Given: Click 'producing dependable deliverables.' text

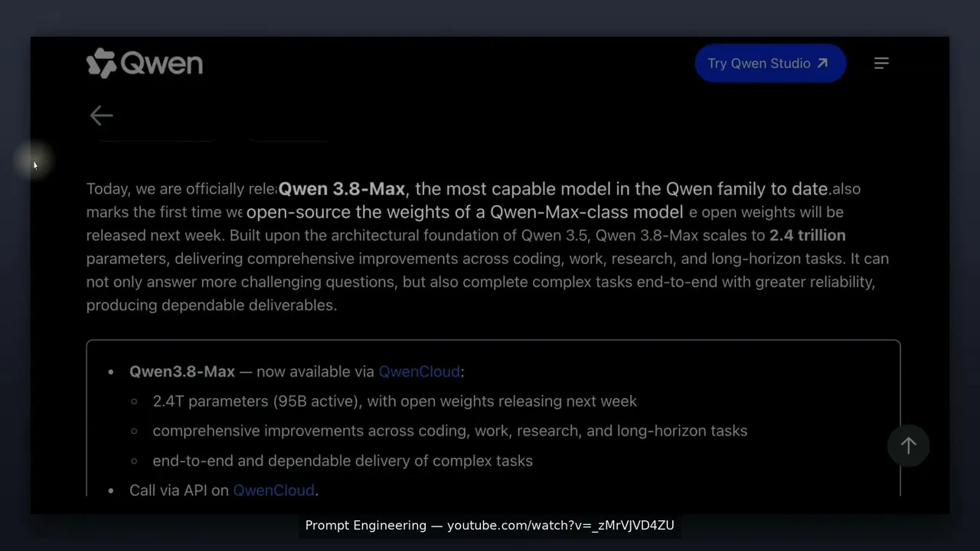Looking at the screenshot, I should click(x=211, y=305).
